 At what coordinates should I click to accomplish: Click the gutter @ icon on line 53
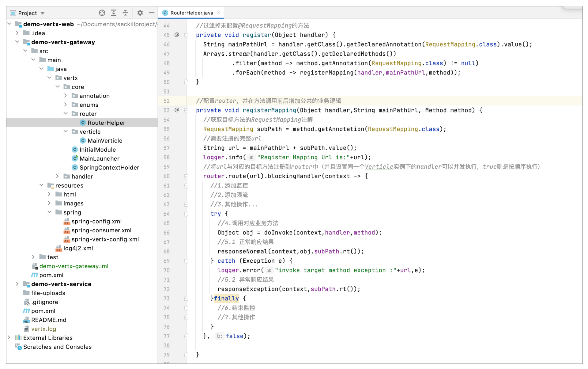177,110
